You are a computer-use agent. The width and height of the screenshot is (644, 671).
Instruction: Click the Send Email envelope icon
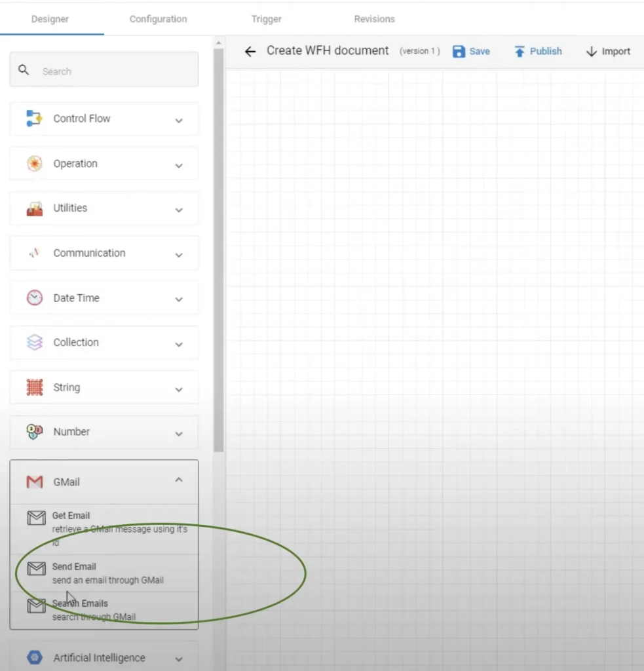click(x=37, y=569)
